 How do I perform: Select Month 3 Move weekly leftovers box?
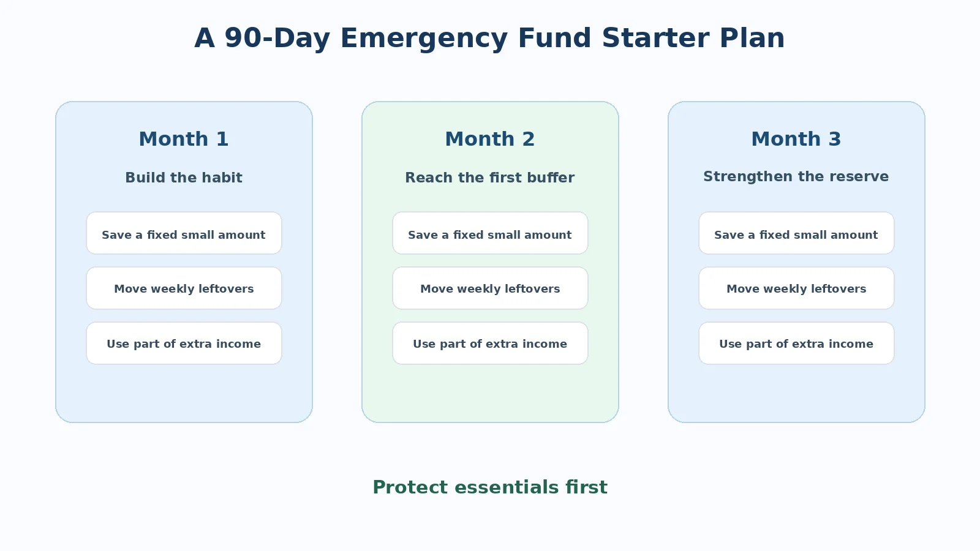(796, 288)
